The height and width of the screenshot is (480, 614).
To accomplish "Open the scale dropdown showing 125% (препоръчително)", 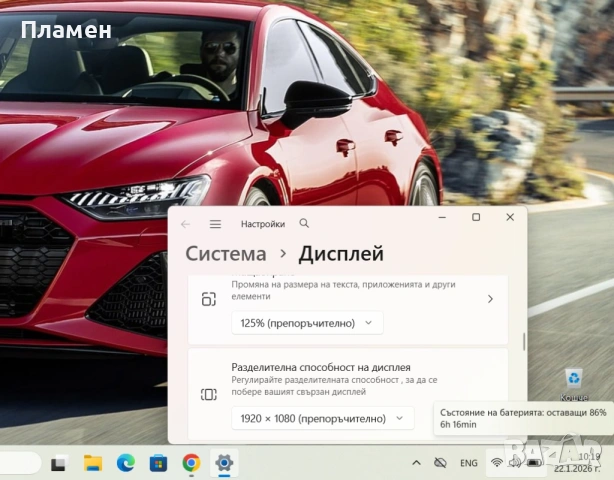I will coord(307,323).
